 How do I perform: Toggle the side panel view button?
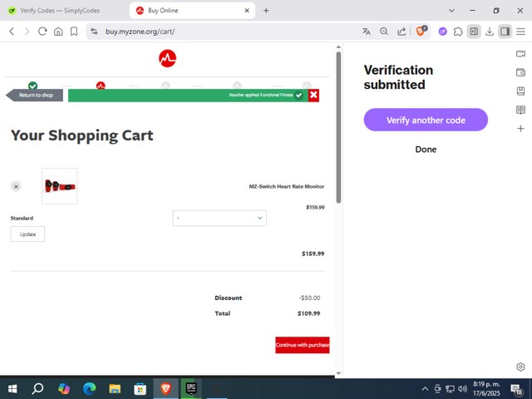505,32
